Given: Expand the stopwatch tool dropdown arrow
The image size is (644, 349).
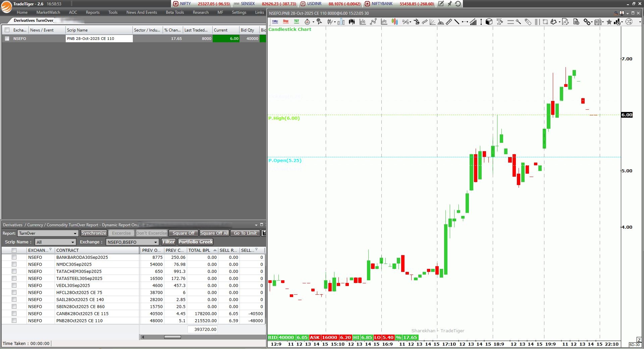Looking at the screenshot, I should (313, 22).
